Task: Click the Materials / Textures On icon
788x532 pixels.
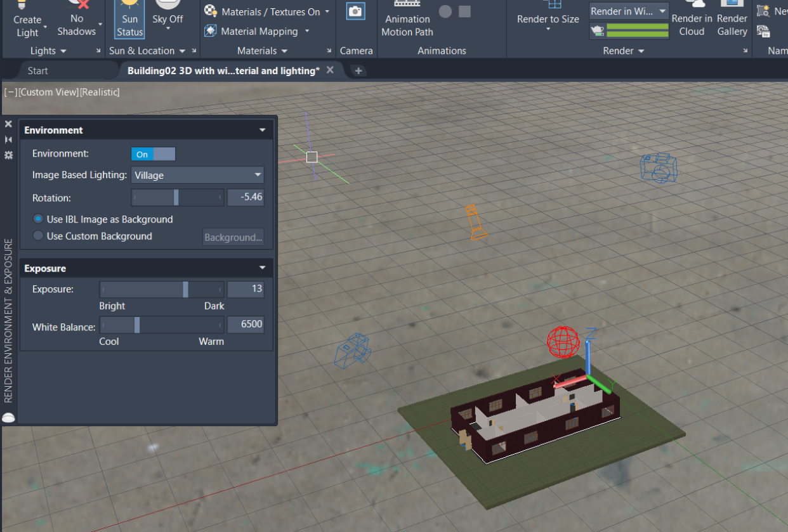Action: pos(211,11)
